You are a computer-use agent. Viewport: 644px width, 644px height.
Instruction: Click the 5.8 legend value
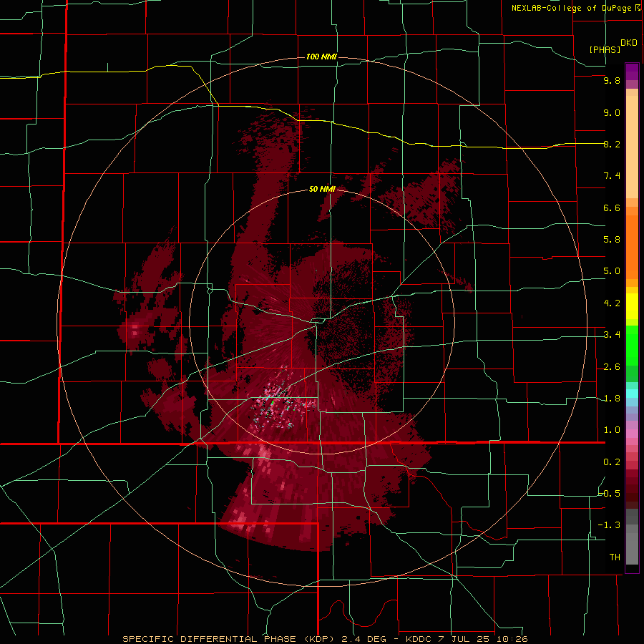point(612,240)
